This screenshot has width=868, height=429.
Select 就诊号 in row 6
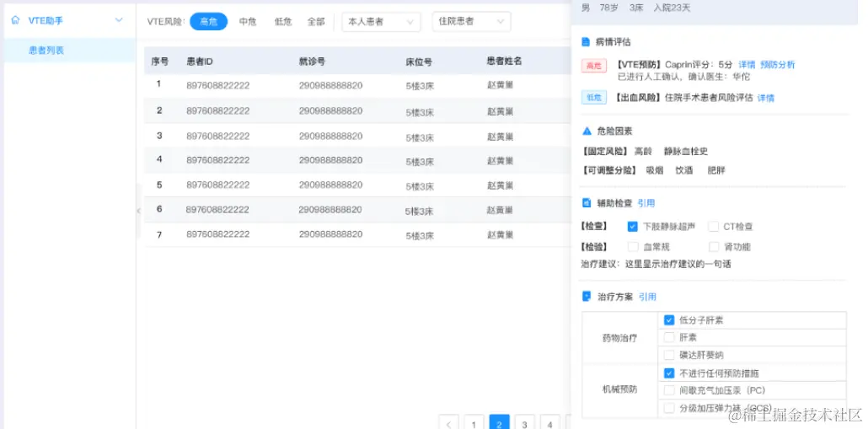point(330,210)
